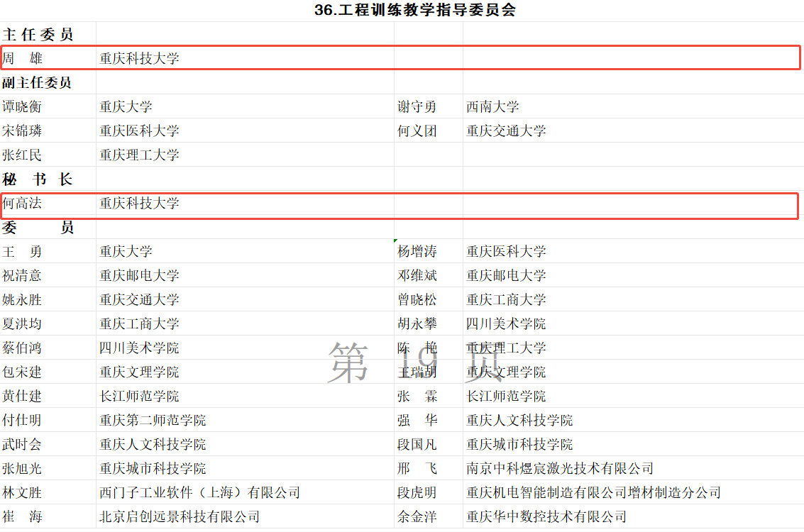Click the title cell "36.工程训练教学指导委员会"
This screenshot has width=804, height=532.
point(415,10)
